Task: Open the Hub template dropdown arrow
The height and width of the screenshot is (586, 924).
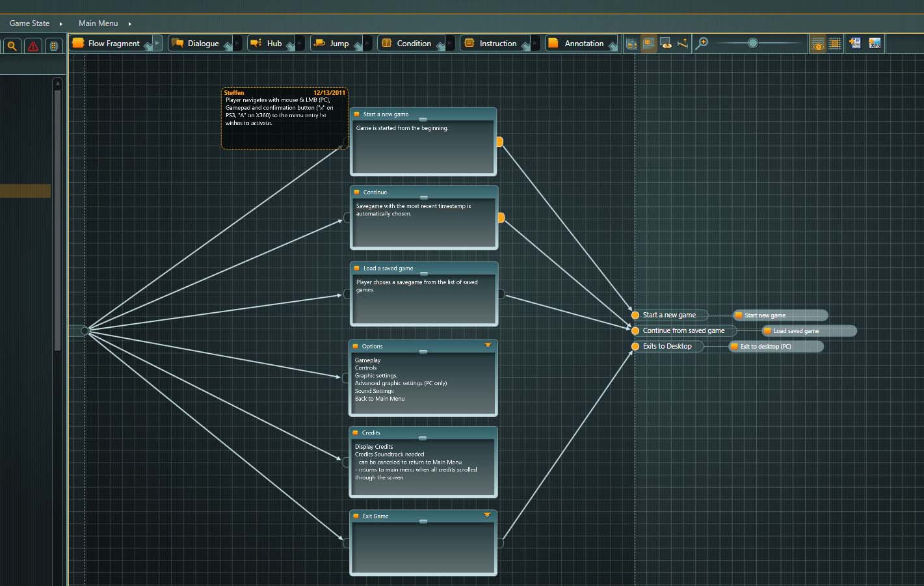Action: 300,43
